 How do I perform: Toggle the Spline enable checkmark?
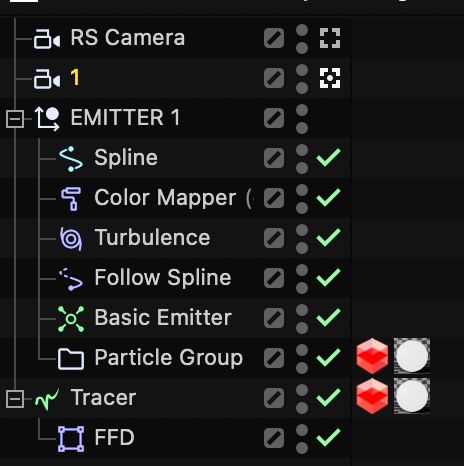[x=328, y=157]
